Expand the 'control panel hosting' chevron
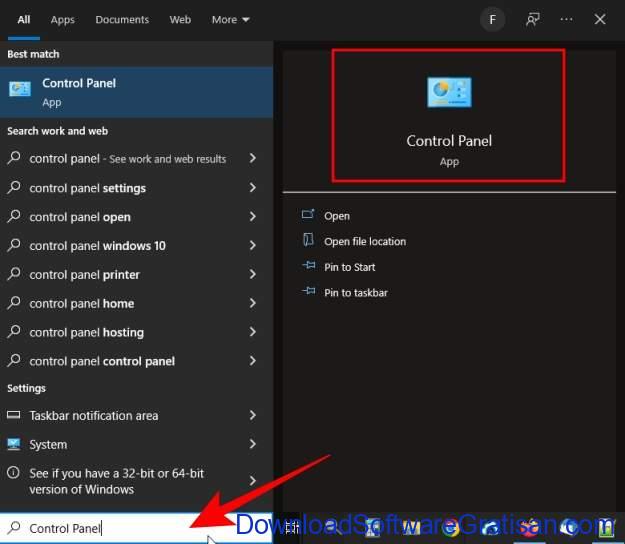Image resolution: width=625 pixels, height=544 pixels. pyautogui.click(x=253, y=332)
